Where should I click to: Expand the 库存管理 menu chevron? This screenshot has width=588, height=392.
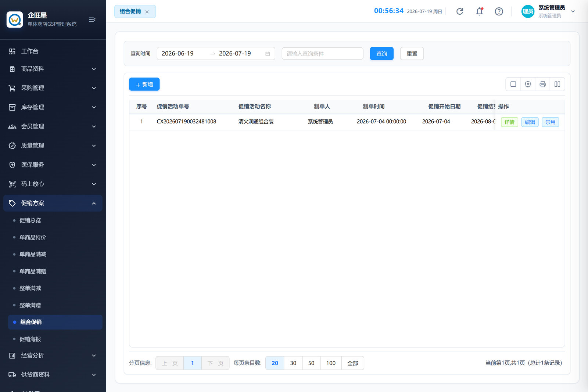(x=94, y=107)
